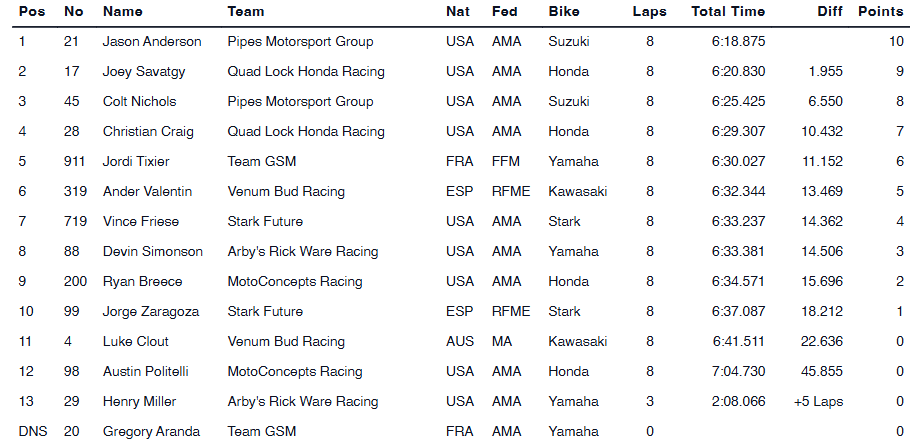This screenshot has height=447, width=922.
Task: Select Jordi Tixier's row name
Action: pos(136,162)
